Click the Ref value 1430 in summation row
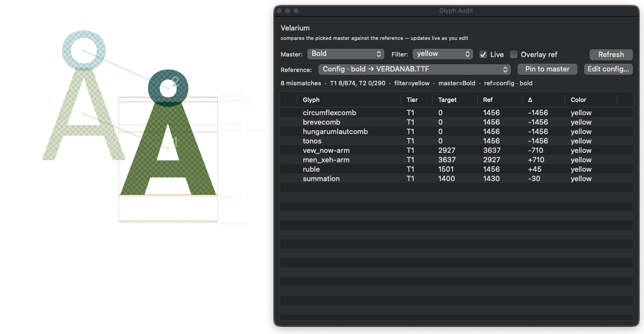 [491, 178]
